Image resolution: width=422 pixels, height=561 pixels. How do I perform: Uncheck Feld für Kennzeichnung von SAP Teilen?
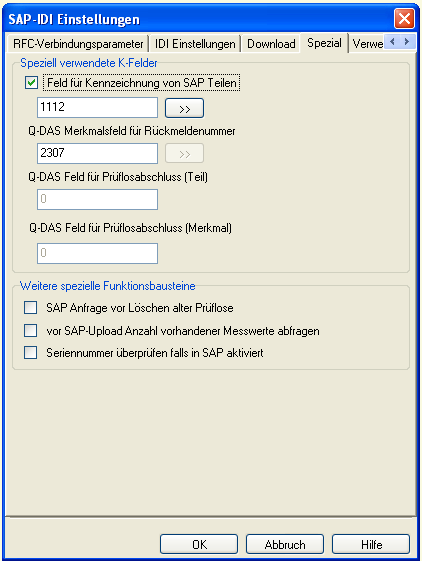pyautogui.click(x=31, y=83)
